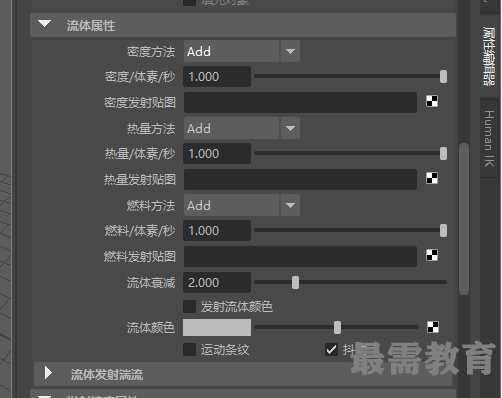Enable the 发射流体颜色 checkbox
The image size is (502, 398).
pyautogui.click(x=189, y=306)
